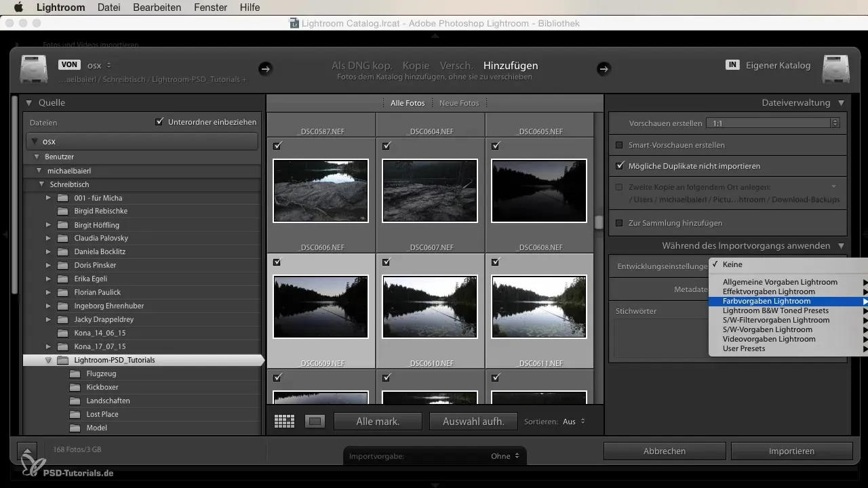Select thumbnail of _DSC0606.NEF
This screenshot has width=868, height=488.
[321, 190]
